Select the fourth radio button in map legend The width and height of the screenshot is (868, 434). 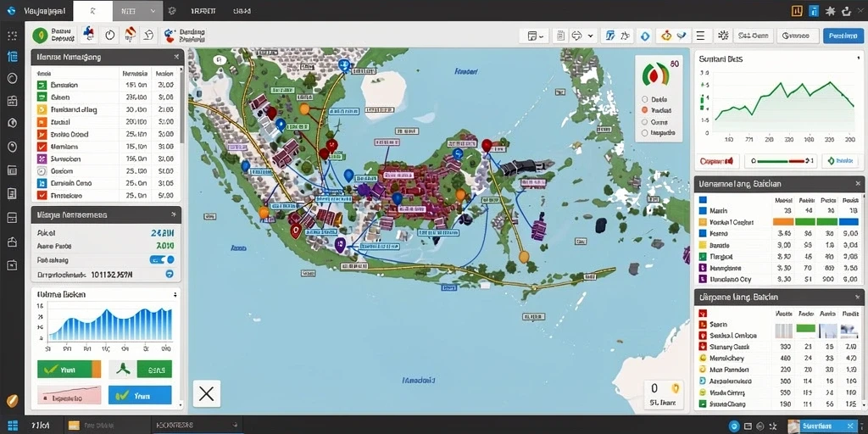pyautogui.click(x=644, y=133)
